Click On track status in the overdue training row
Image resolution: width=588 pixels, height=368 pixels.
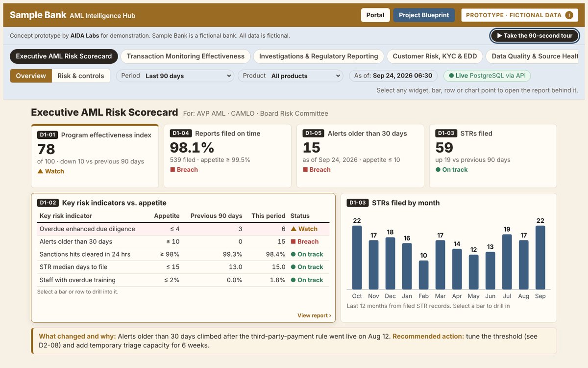point(307,280)
